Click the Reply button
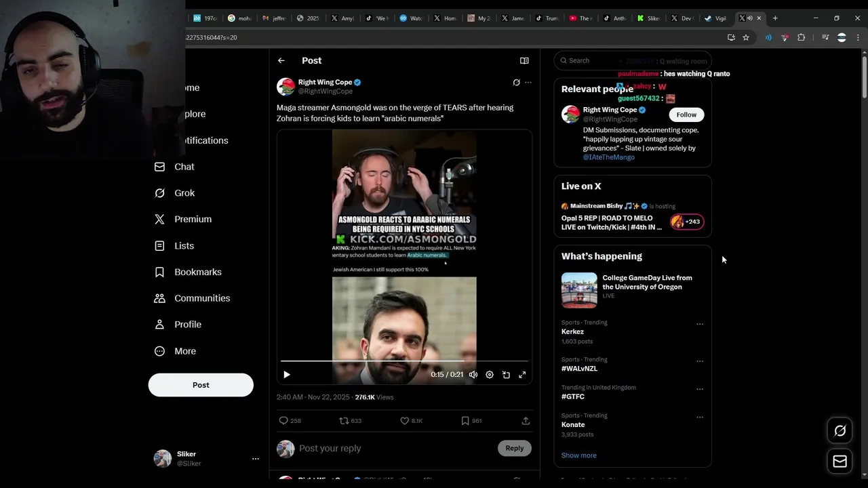Viewport: 868px width, 488px height. (x=514, y=448)
